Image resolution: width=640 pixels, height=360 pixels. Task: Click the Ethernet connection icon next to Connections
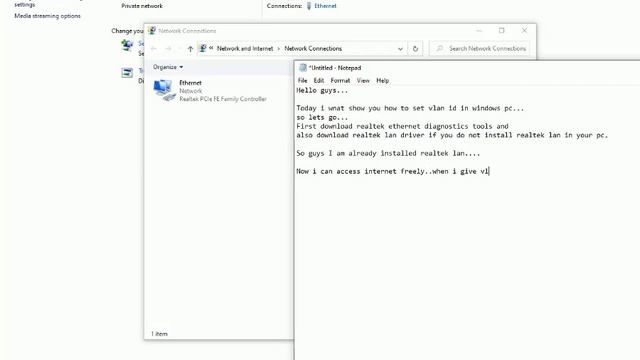point(309,6)
